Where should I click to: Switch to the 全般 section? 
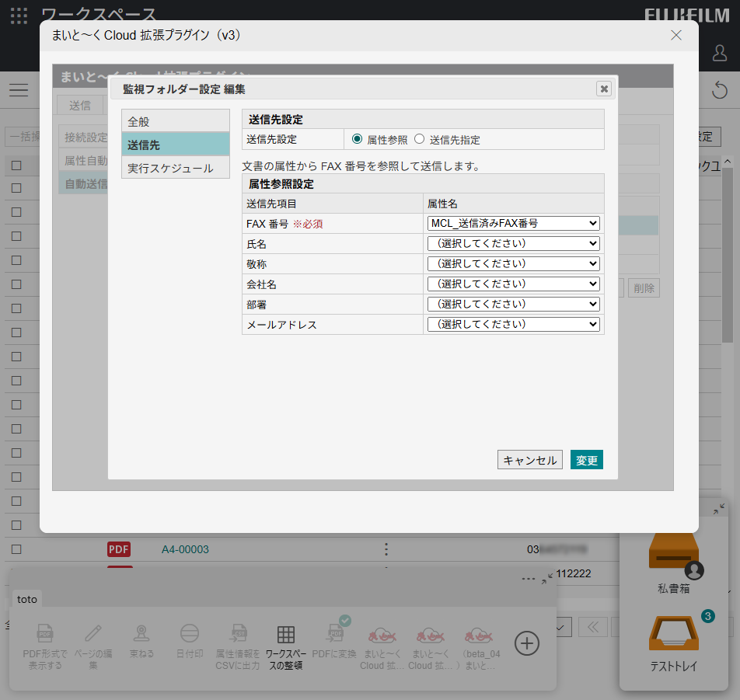click(x=176, y=121)
